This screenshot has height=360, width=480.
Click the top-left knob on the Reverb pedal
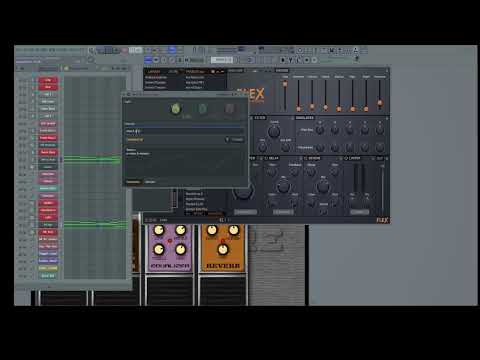[212, 230]
